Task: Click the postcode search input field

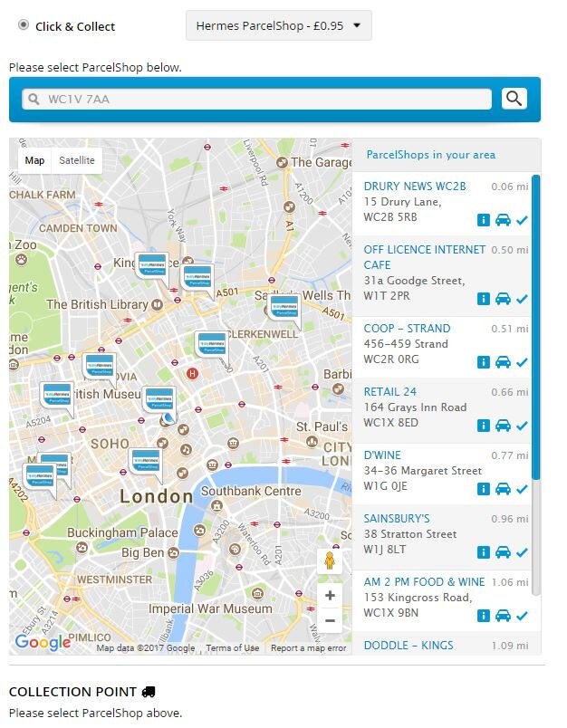Action: [257, 99]
